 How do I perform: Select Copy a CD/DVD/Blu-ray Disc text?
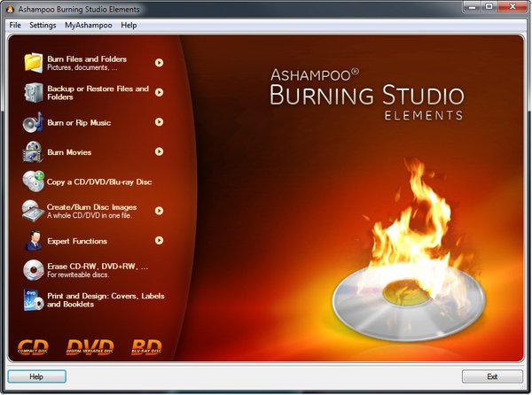(x=99, y=182)
